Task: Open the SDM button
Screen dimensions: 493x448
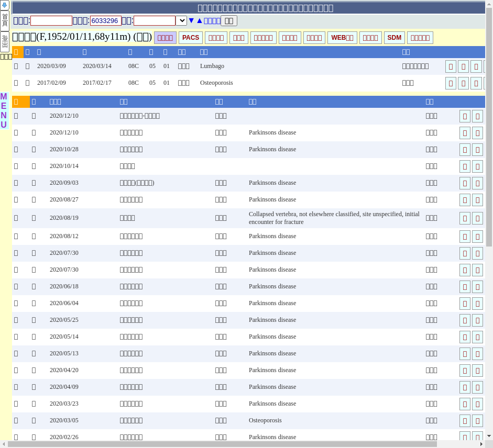Action: coord(394,38)
